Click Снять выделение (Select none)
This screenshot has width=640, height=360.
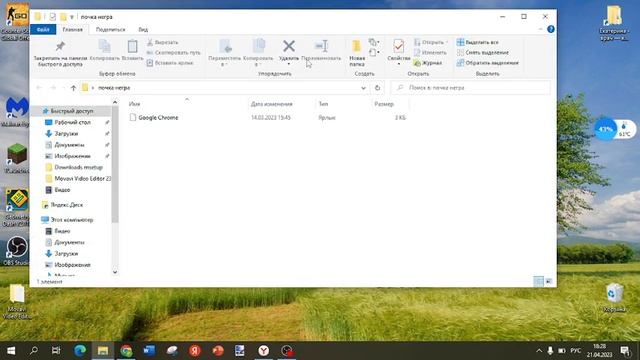(x=483, y=53)
